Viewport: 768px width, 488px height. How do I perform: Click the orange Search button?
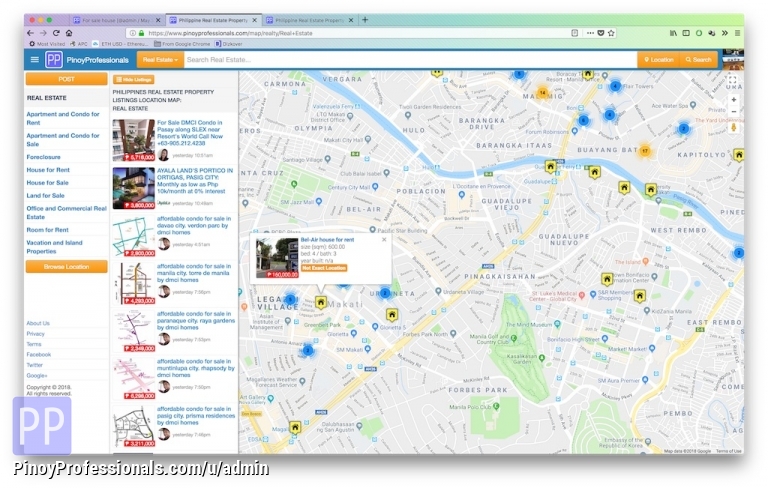(698, 60)
